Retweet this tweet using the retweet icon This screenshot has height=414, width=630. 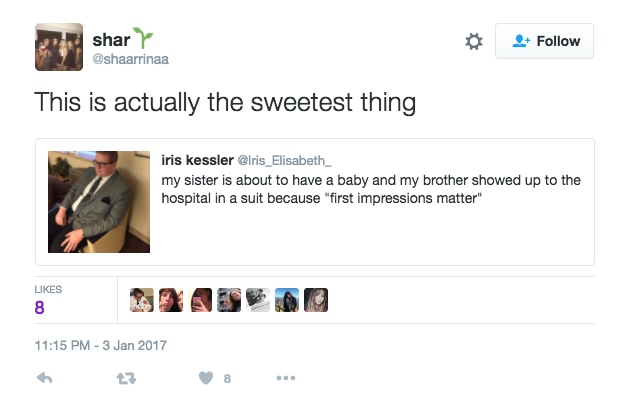126,378
